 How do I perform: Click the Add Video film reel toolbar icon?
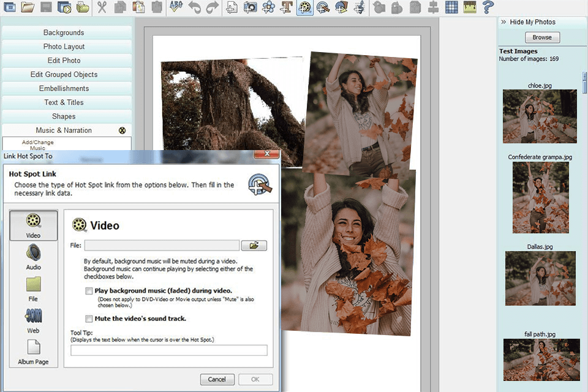tap(305, 7)
